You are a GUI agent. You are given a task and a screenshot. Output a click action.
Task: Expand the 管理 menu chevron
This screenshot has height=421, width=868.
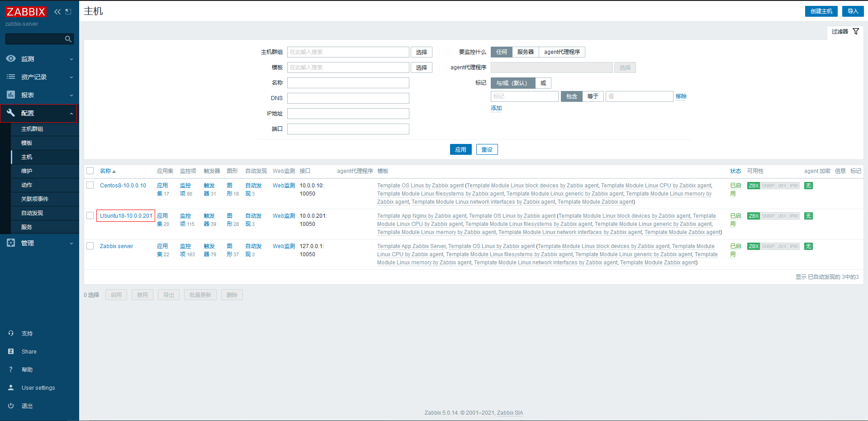point(71,244)
